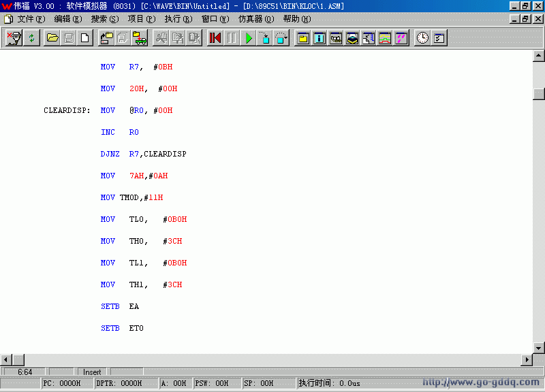Click the vertical scrollbar thumb
This screenshot has height=392, width=545.
click(x=538, y=94)
